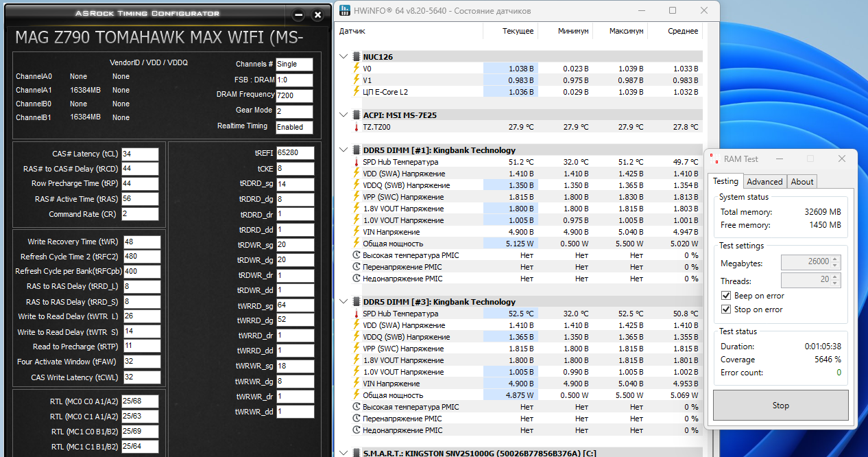868x457 pixels.
Task: Click the Four Activate Window (tFAW) field
Action: 142,362
